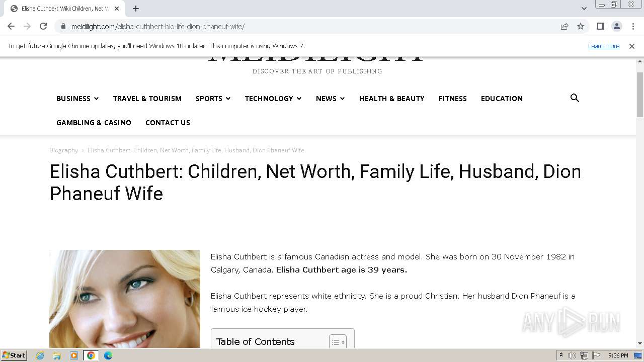Launch Microsoft Edge from the taskbar
This screenshot has width=644, height=362.
108,355
